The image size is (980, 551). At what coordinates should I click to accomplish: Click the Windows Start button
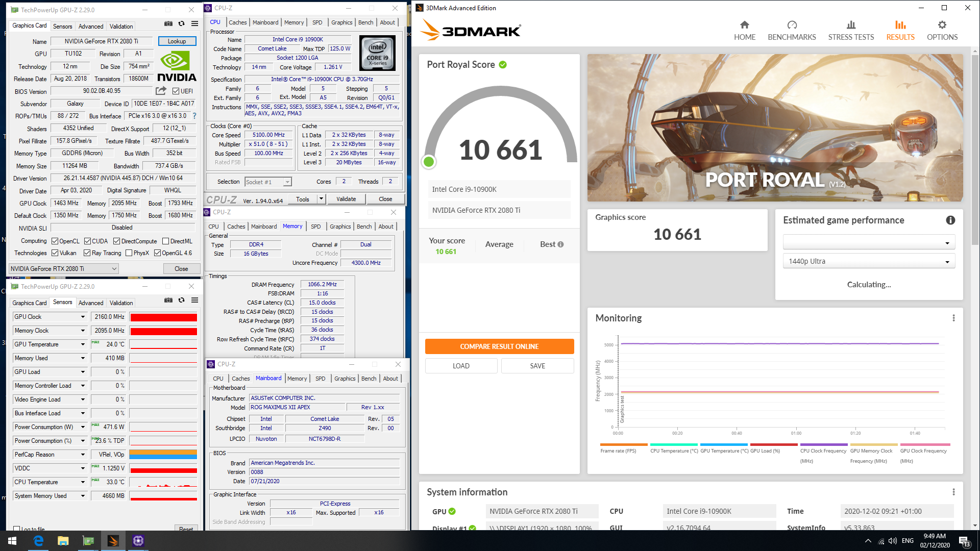12,541
